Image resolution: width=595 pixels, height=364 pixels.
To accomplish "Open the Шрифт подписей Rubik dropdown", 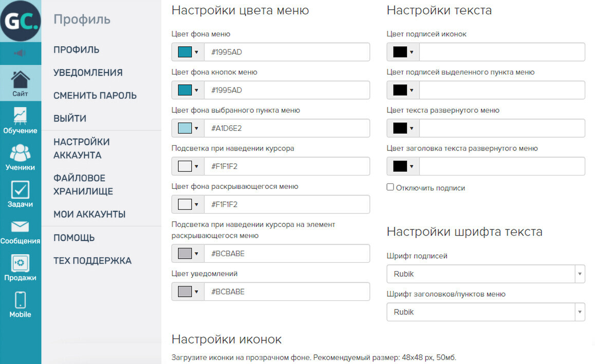I will click(486, 274).
